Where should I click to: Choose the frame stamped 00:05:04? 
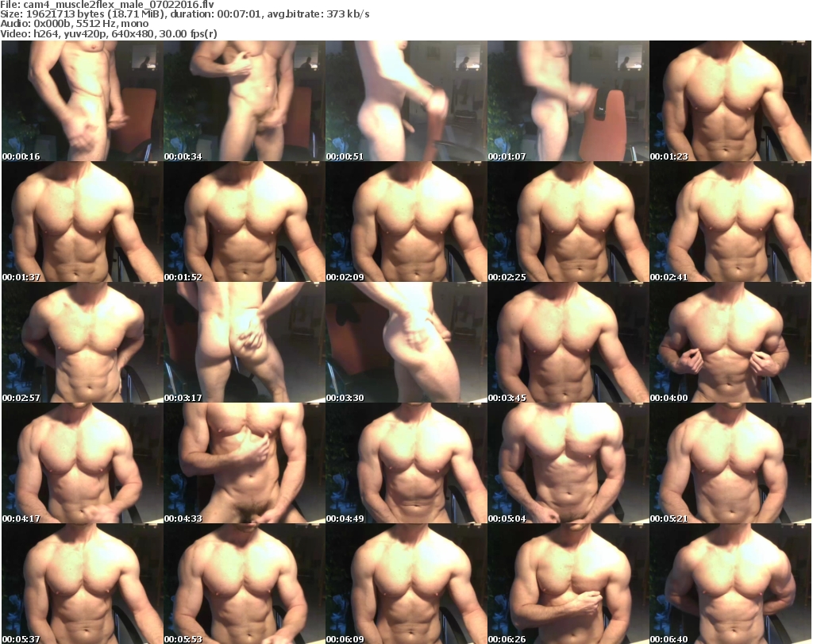point(568,464)
